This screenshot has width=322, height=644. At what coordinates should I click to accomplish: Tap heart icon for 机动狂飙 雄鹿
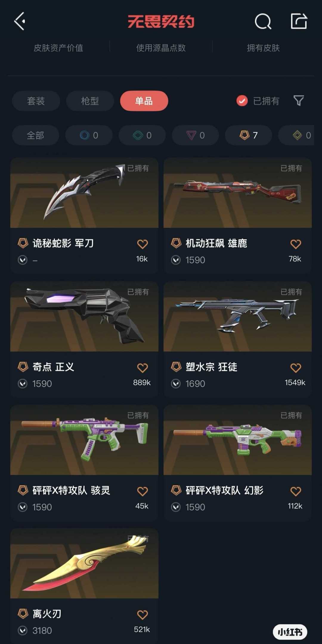tap(295, 244)
